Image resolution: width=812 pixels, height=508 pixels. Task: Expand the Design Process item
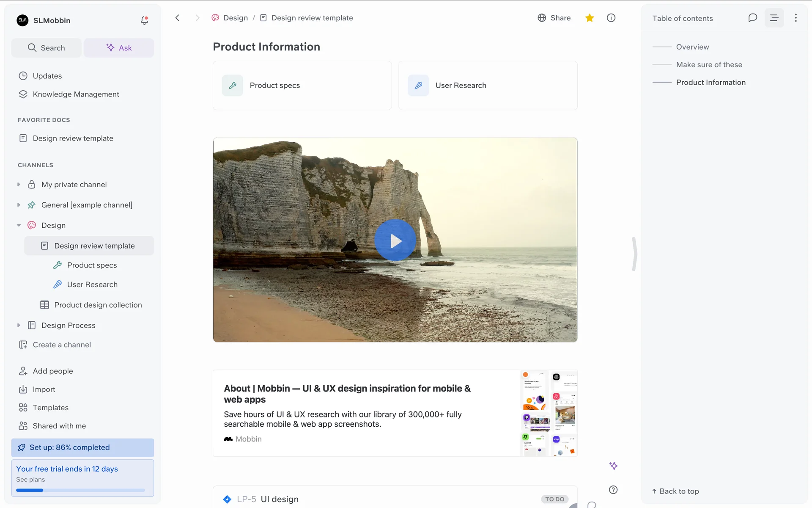pyautogui.click(x=19, y=325)
